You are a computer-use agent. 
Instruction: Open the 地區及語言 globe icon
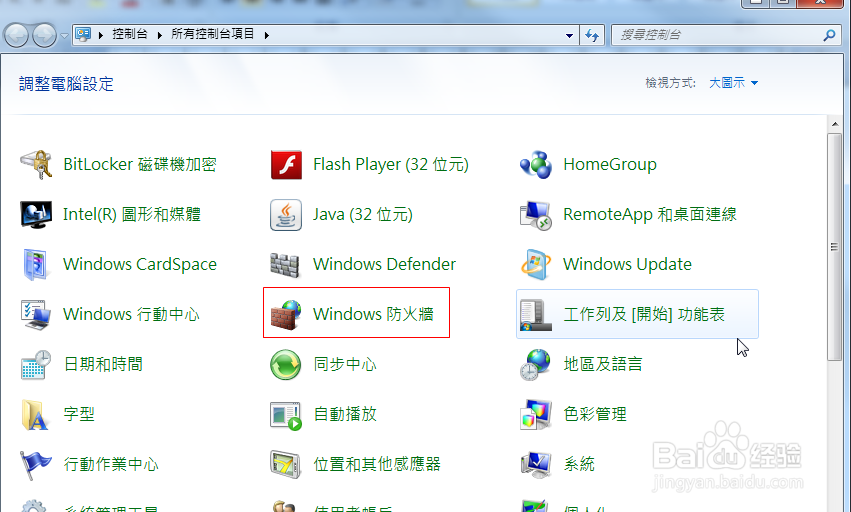536,365
